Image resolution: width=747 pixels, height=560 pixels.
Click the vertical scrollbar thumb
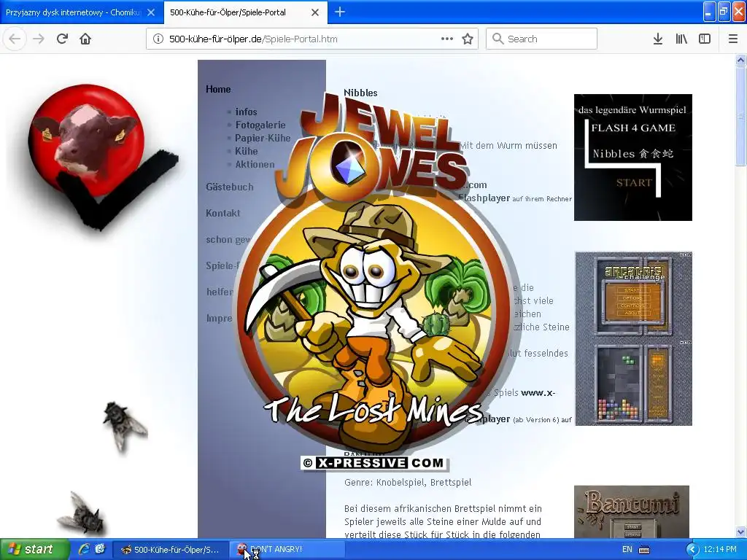pyautogui.click(x=740, y=116)
